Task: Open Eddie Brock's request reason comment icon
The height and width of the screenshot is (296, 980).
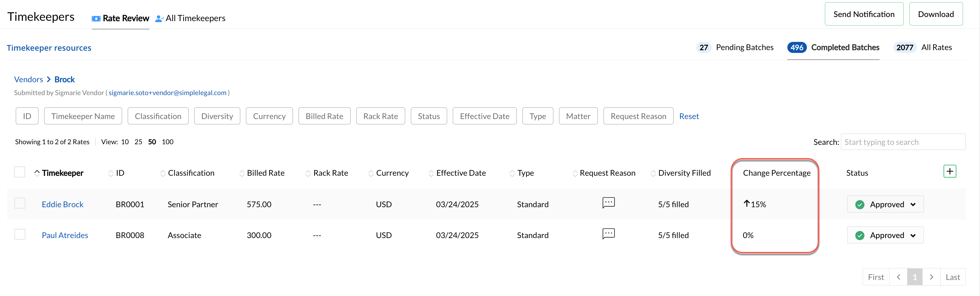Action: tap(608, 203)
